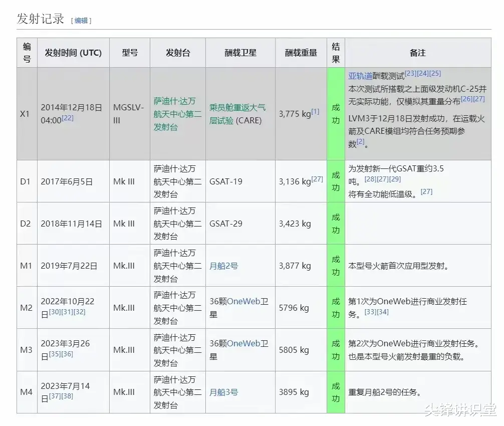Open the 月船2号 link in M1 row

click(223, 266)
